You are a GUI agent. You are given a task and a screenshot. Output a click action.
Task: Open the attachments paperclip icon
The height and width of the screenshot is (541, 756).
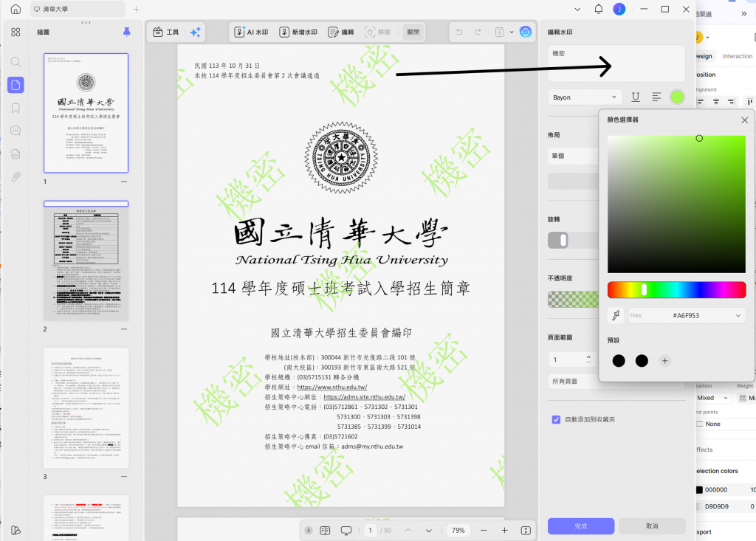[x=16, y=177]
